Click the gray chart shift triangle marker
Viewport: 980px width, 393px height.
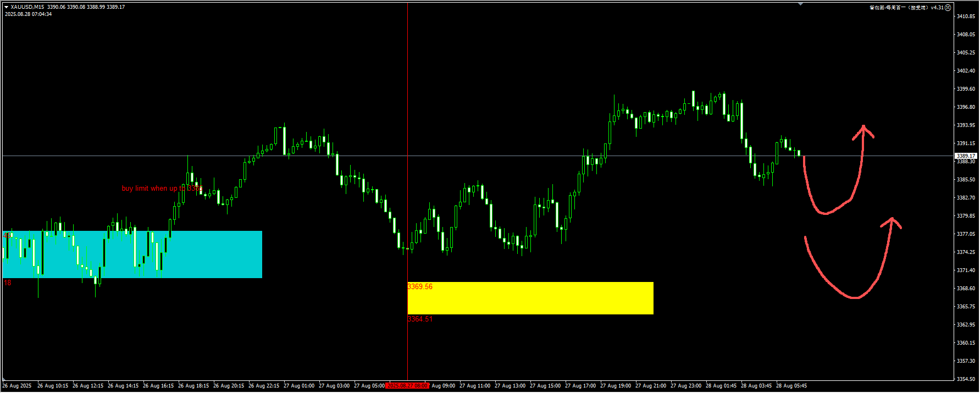[x=800, y=4]
